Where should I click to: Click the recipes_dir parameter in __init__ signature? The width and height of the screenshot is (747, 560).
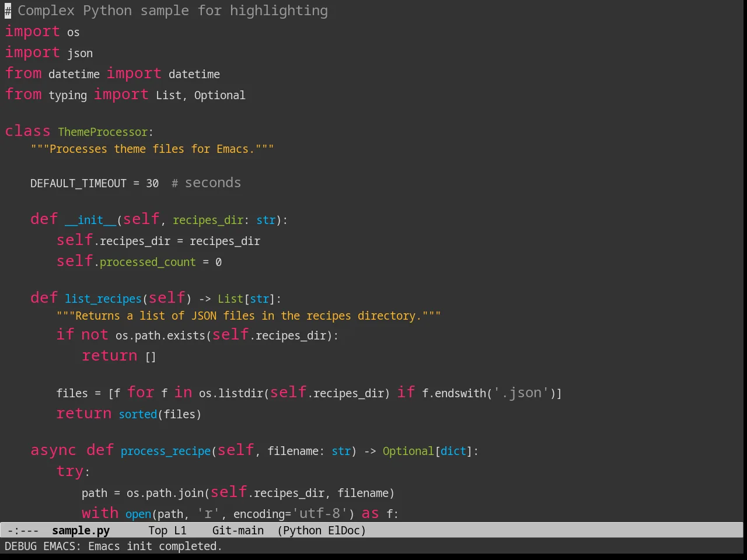208,220
